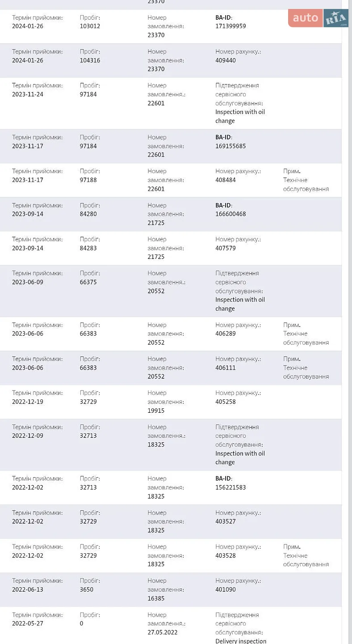Click invoice number 406111

(226, 368)
